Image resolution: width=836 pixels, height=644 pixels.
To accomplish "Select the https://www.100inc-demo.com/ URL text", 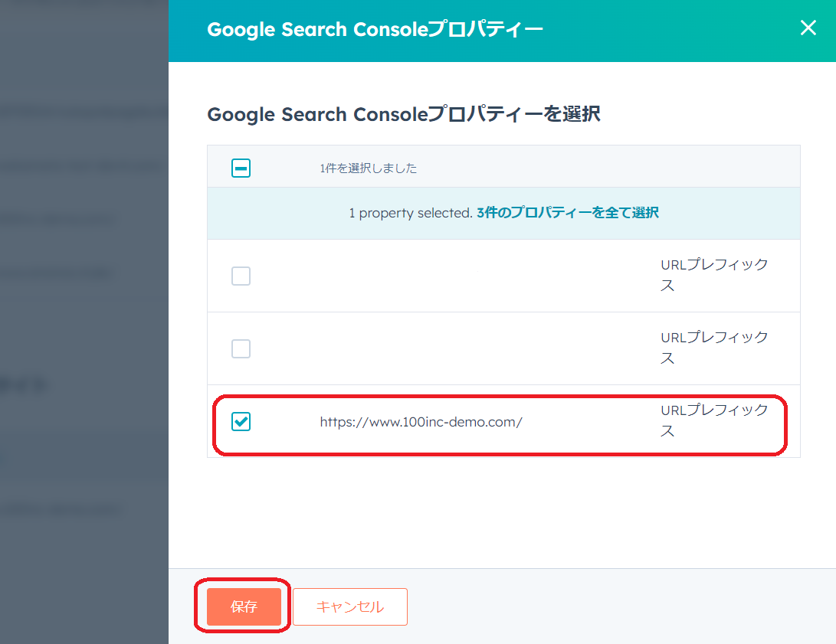I will [421, 422].
